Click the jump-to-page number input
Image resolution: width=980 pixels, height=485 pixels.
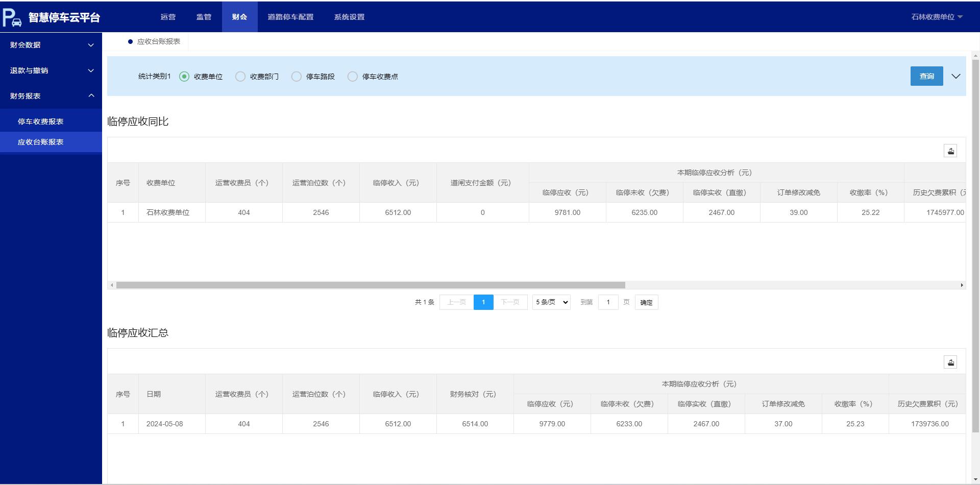tap(608, 302)
